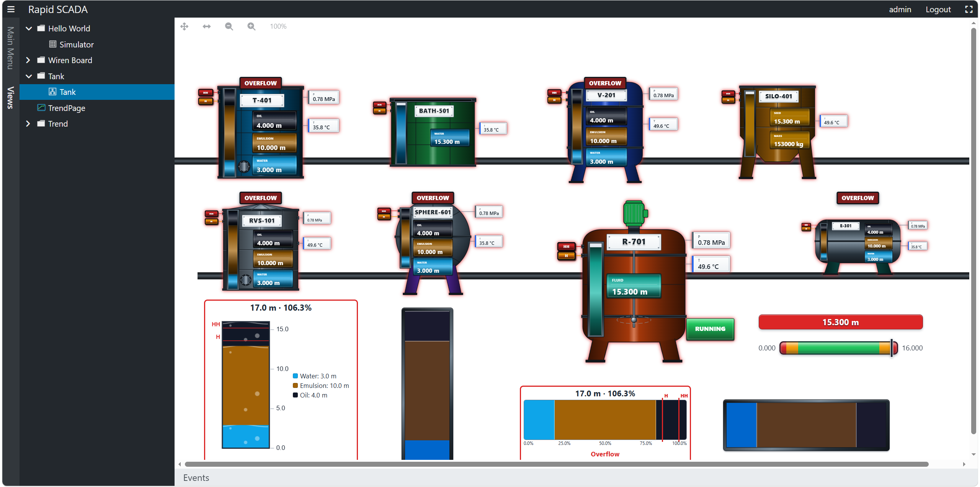Click the 100% zoom level label
The width and height of the screenshot is (980, 487).
278,26
